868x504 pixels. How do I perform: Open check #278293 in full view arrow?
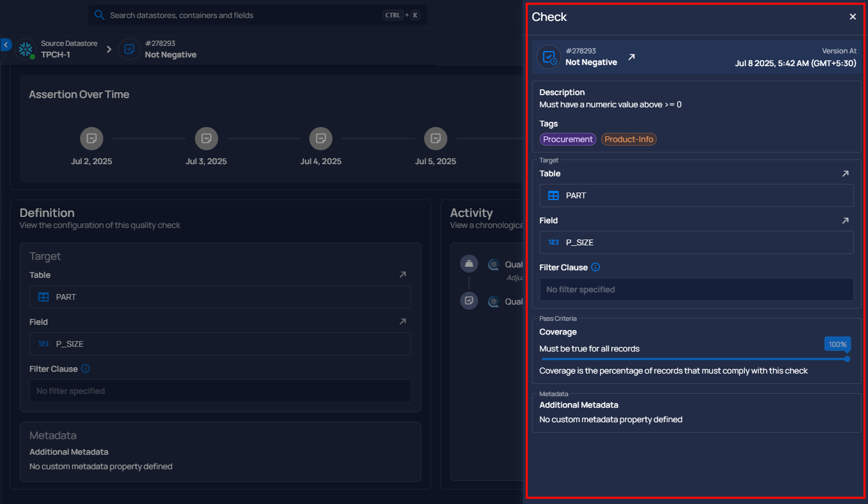coord(631,57)
